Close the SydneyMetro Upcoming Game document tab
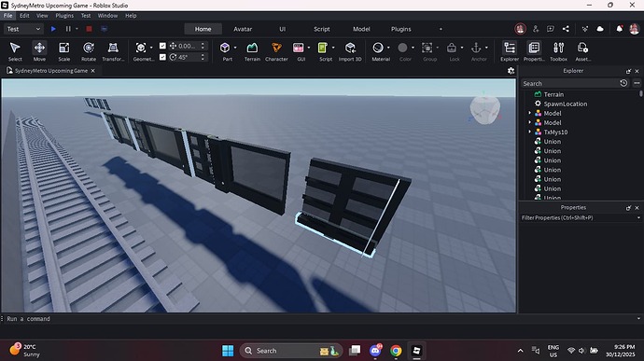This screenshot has width=644, height=361. point(92,71)
